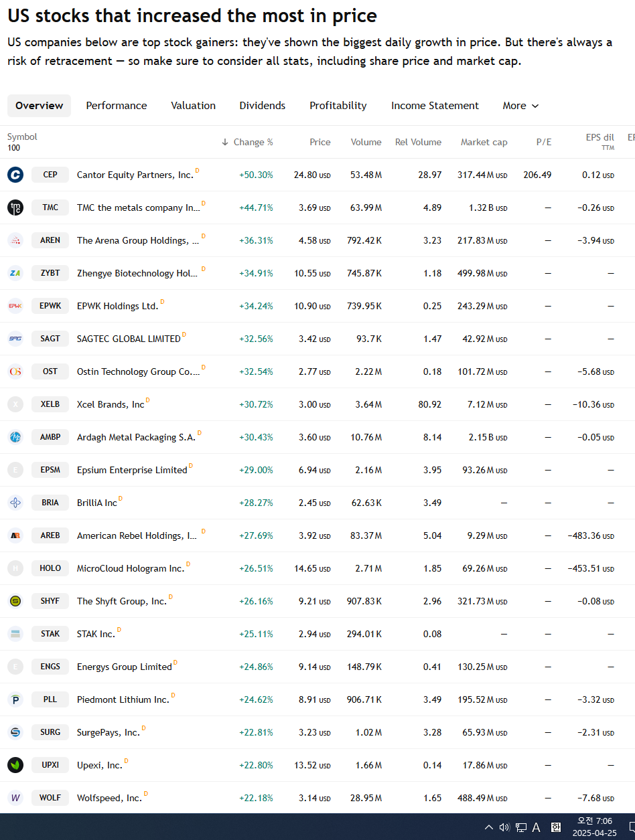Screen dimensions: 635x840
Task: Open Ardagh Metal Packaging S.A. link
Action: click(x=136, y=437)
